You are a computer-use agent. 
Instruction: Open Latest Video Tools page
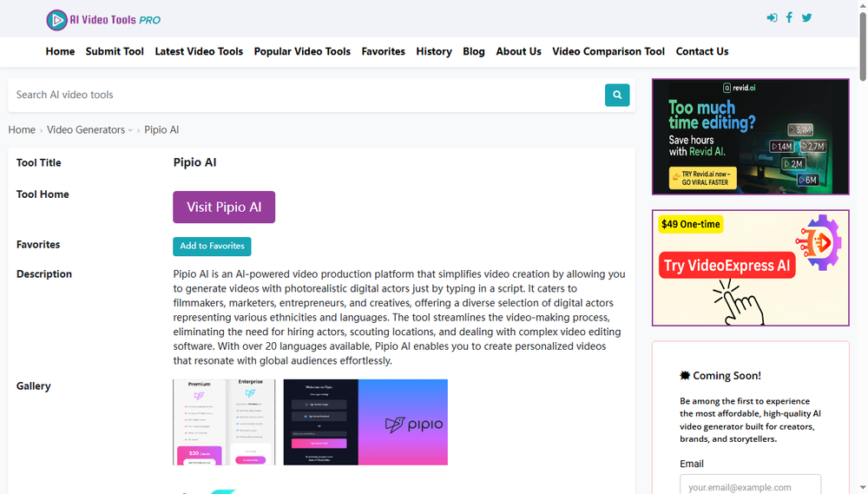tap(199, 51)
